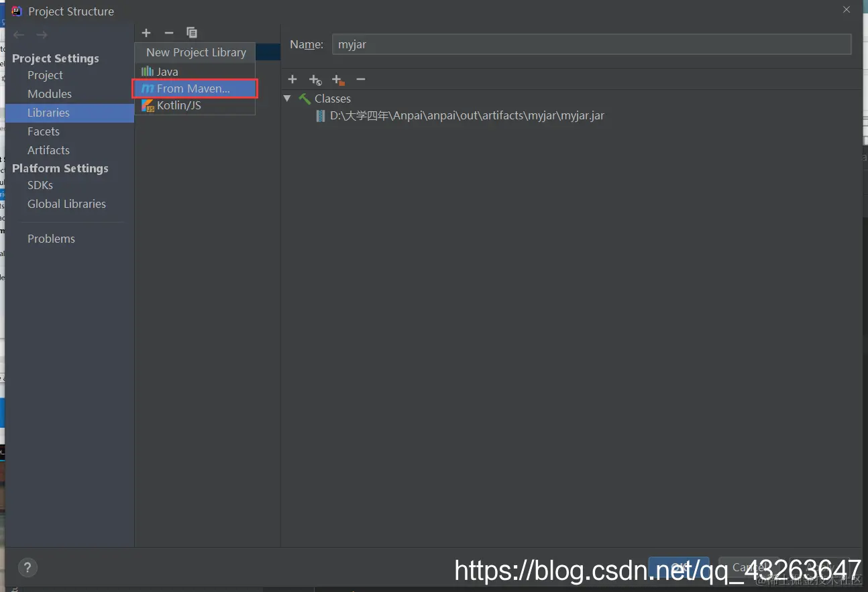Close the Project Structure dialog
Viewport: 868px width, 592px height.
(x=847, y=9)
